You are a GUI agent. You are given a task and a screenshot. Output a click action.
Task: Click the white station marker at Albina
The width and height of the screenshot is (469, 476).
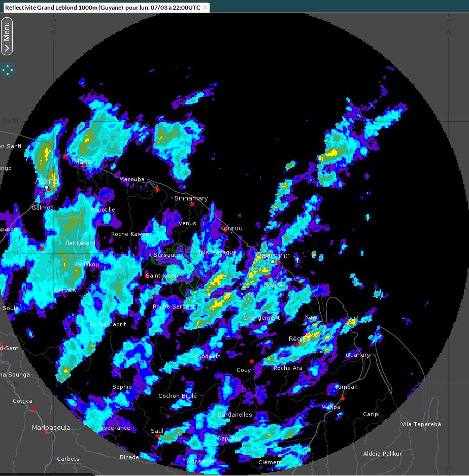tap(46, 187)
